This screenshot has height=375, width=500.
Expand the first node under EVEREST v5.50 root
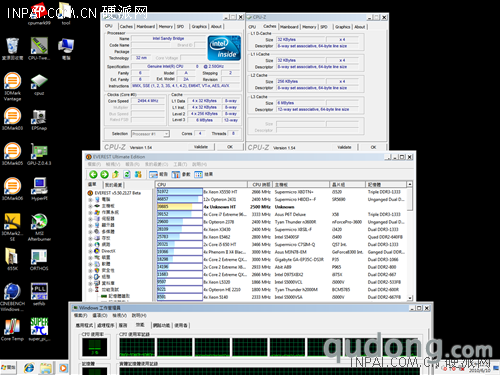pyautogui.click(x=90, y=200)
